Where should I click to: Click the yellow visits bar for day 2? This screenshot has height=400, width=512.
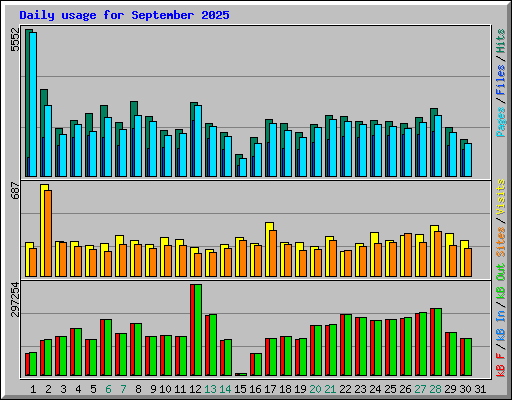pos(42,230)
